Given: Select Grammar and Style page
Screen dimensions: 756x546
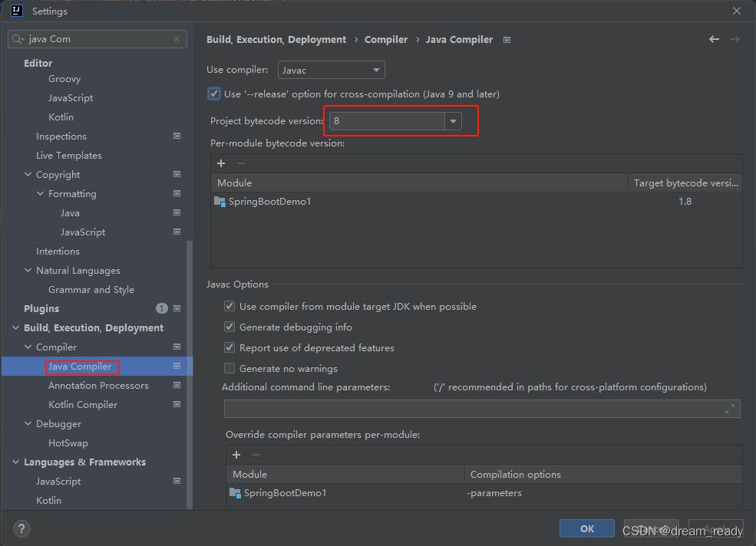Looking at the screenshot, I should tap(91, 290).
